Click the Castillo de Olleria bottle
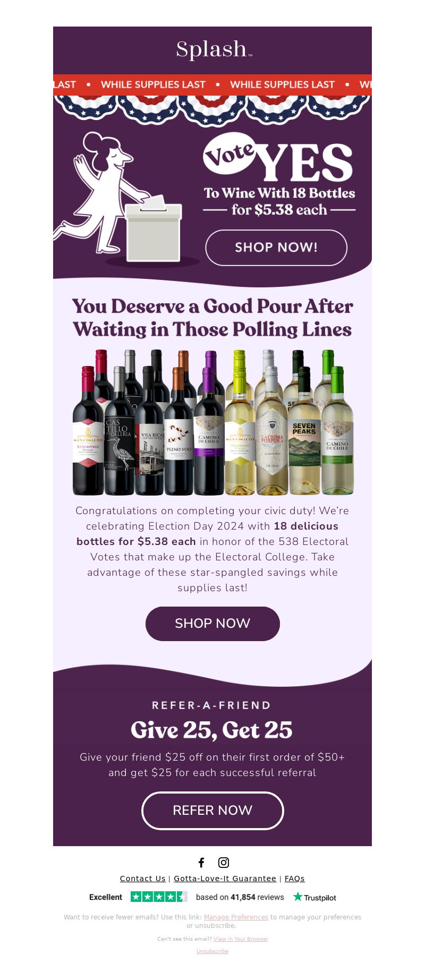 click(119, 430)
